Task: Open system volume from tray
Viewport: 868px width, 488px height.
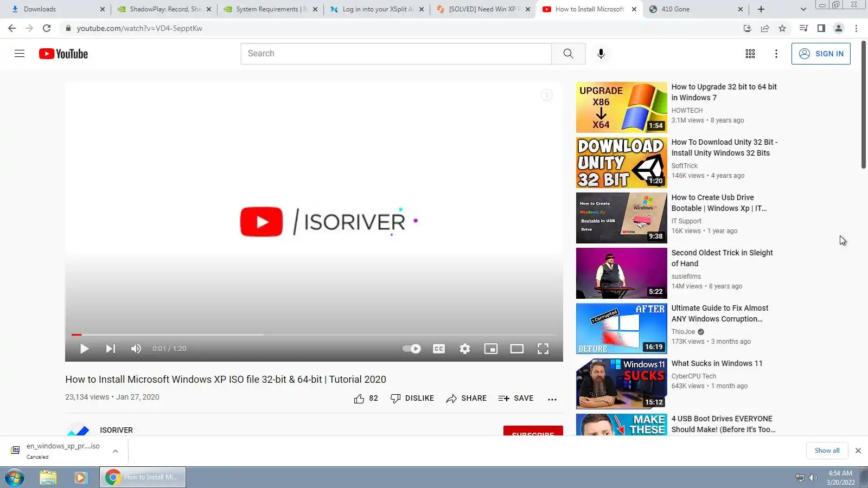Action: 813,478
